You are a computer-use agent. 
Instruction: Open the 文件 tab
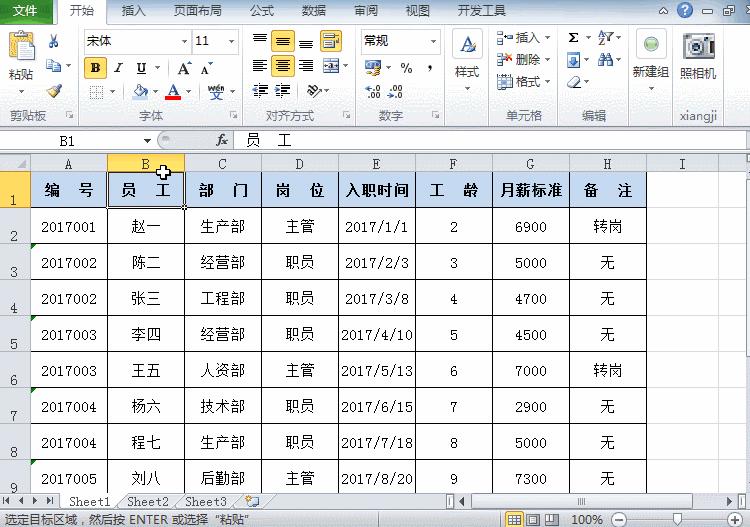pos(26,11)
